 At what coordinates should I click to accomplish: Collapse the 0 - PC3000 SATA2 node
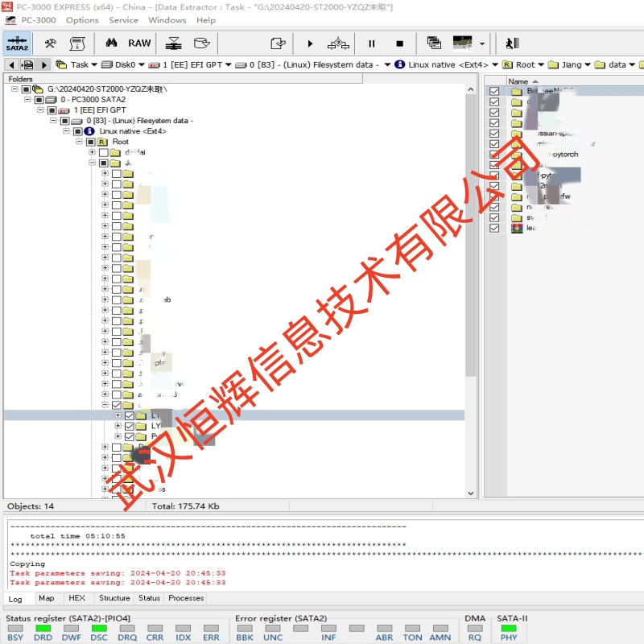click(x=27, y=99)
